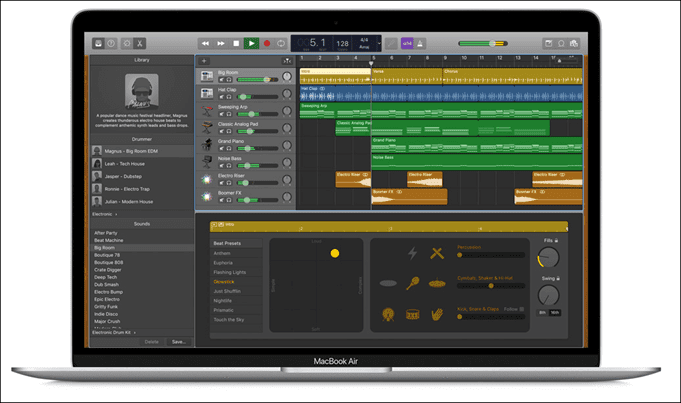
Task: Mute the Hat Clap track
Action: click(x=222, y=97)
